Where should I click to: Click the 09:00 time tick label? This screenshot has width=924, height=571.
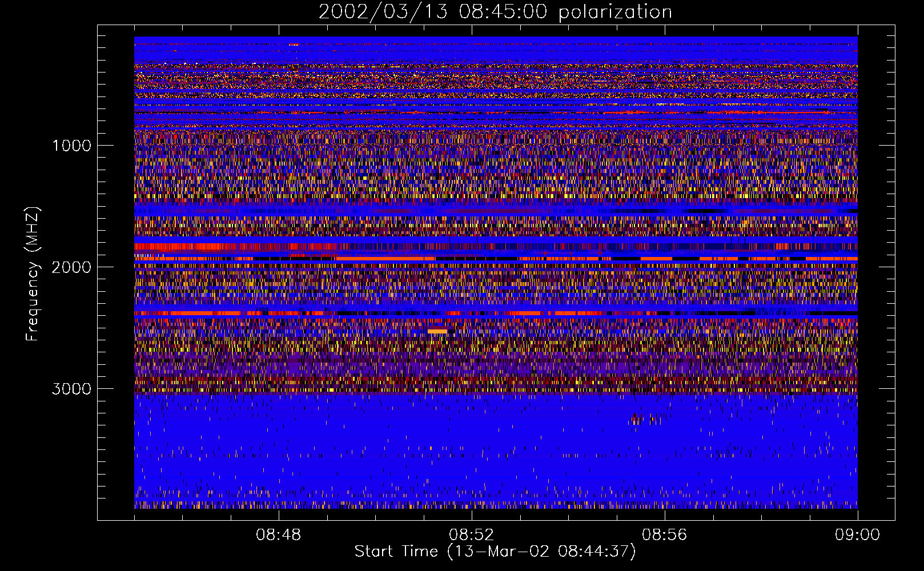coord(857,535)
